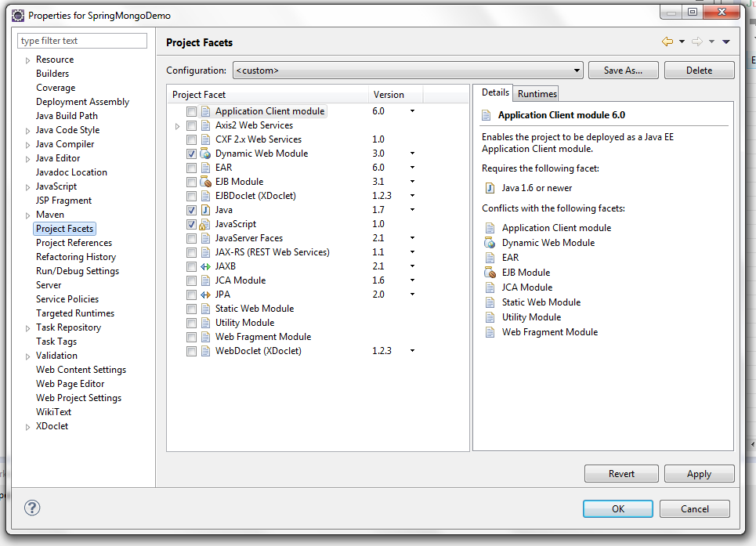The image size is (756, 546).
Task: Click the EJBDoclet (XDoclet) facet icon
Action: click(x=205, y=196)
